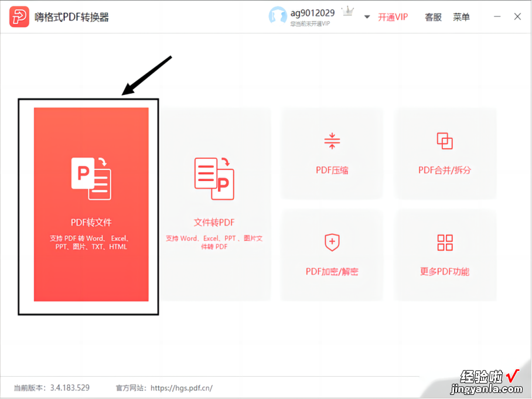Screen dimensions: 532x399
Task: Click the 嗨格式PDF转换器 app logo
Action: [x=19, y=16]
